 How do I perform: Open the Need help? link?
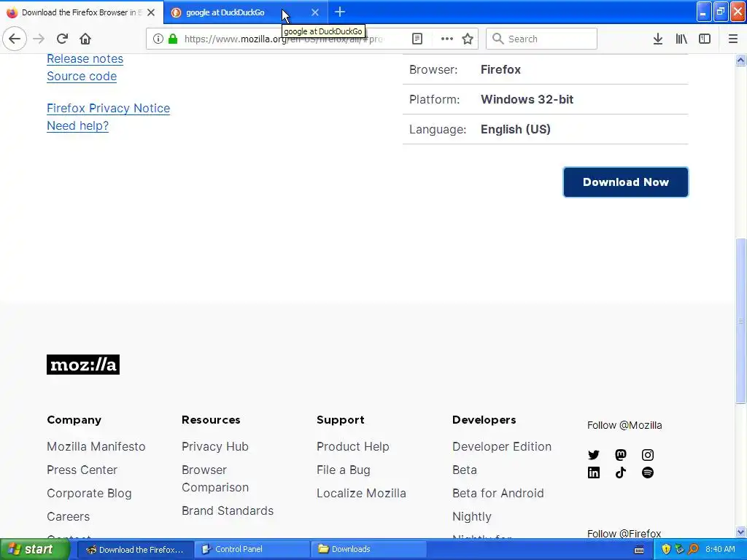point(77,125)
